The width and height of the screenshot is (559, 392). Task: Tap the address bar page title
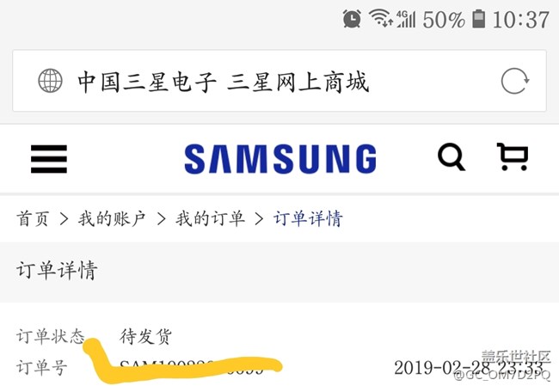(223, 82)
